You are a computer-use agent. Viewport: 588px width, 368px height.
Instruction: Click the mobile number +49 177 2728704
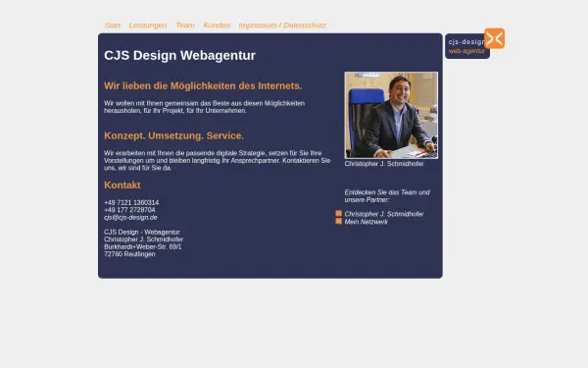(129, 210)
